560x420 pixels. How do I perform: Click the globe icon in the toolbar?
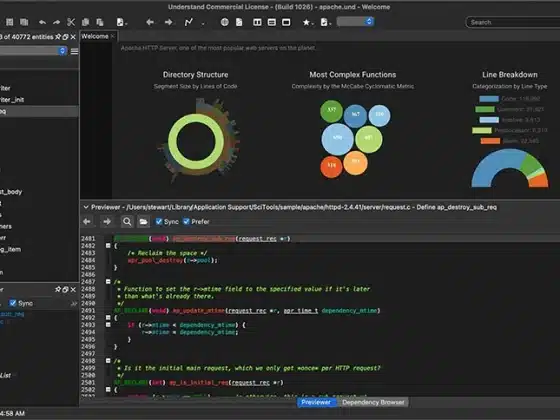[224, 22]
